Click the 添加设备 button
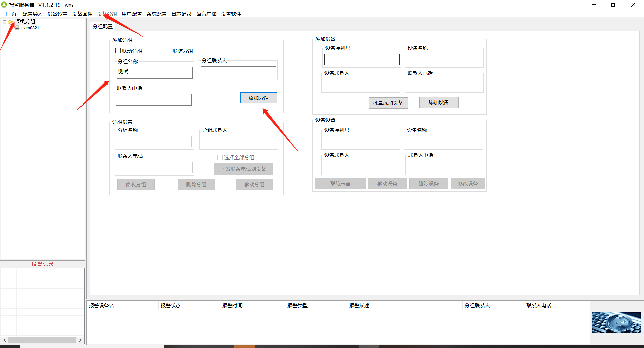The image size is (644, 348). (x=439, y=102)
